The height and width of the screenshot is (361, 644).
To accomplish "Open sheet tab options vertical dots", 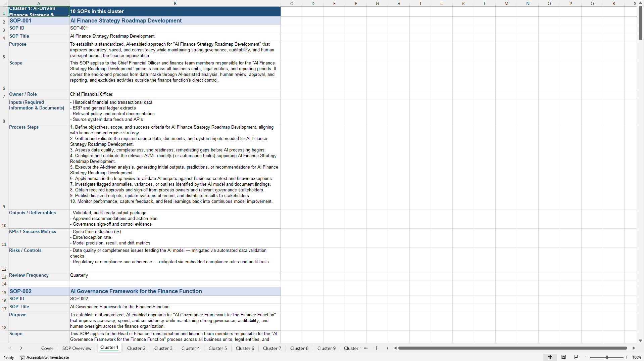I will (387, 348).
